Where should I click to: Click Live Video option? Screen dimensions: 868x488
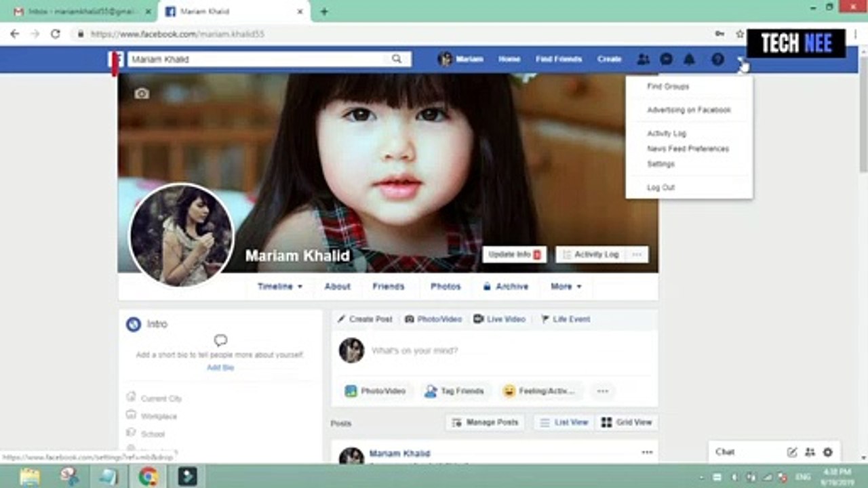tap(499, 319)
